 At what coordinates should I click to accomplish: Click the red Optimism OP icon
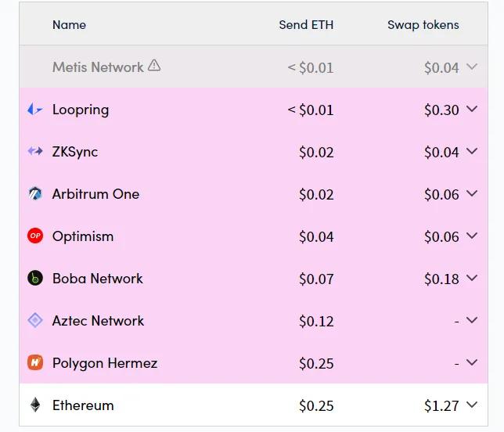[35, 236]
